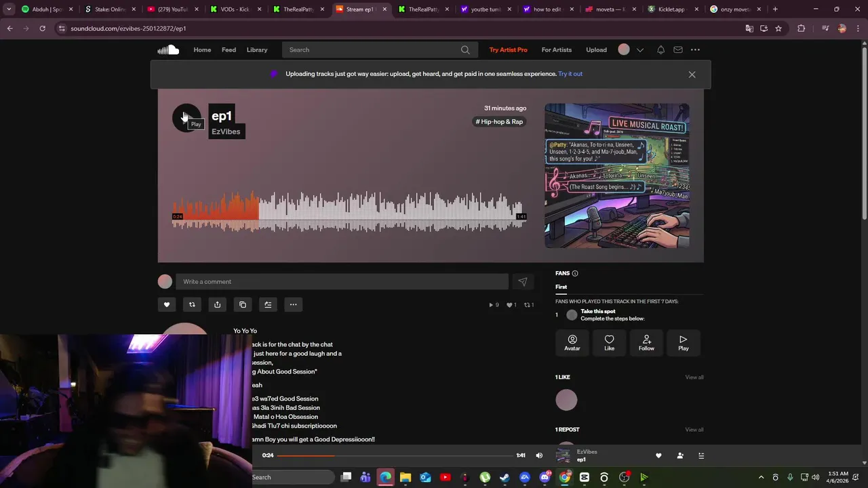868x488 pixels.
Task: Open the Feed nav item
Action: click(x=229, y=49)
